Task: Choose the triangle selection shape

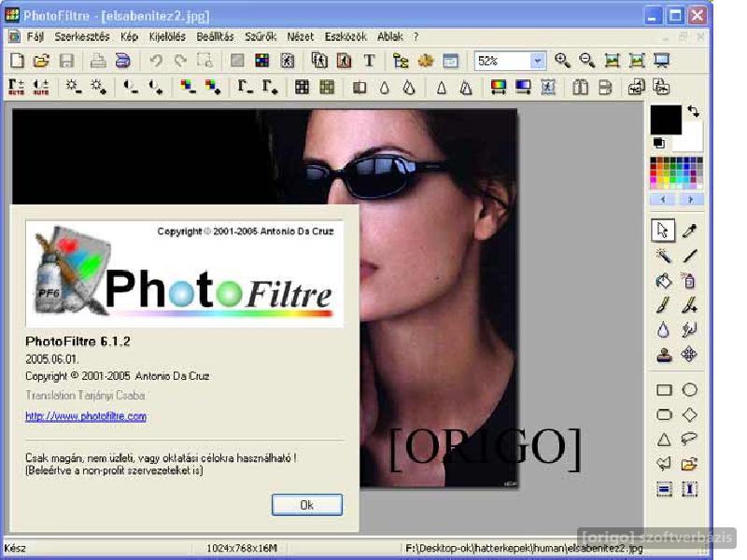Action: 664,440
